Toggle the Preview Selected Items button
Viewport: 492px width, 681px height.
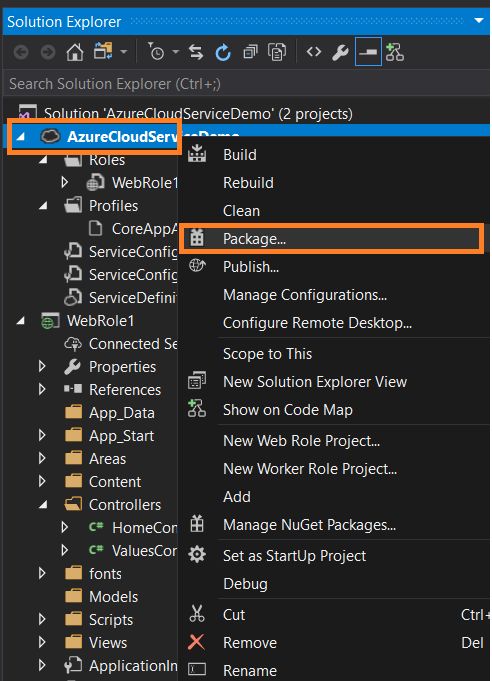tap(368, 52)
